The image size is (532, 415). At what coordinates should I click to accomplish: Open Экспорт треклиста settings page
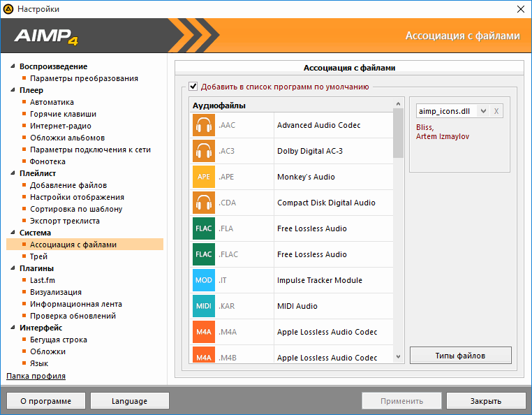(64, 221)
